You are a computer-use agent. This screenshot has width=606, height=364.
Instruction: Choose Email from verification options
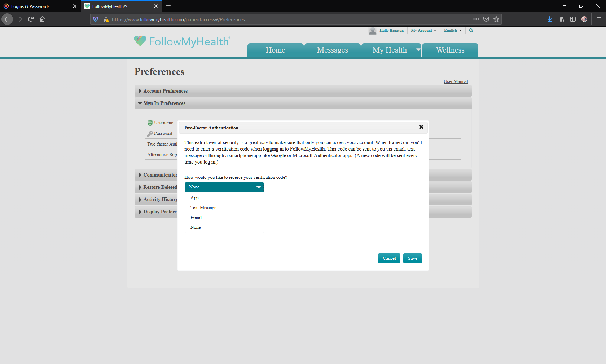click(x=196, y=218)
